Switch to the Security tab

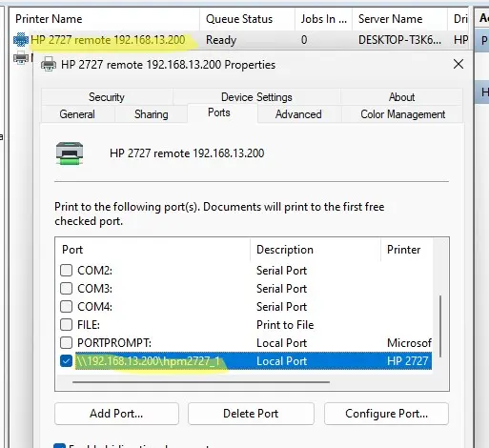coord(107,97)
